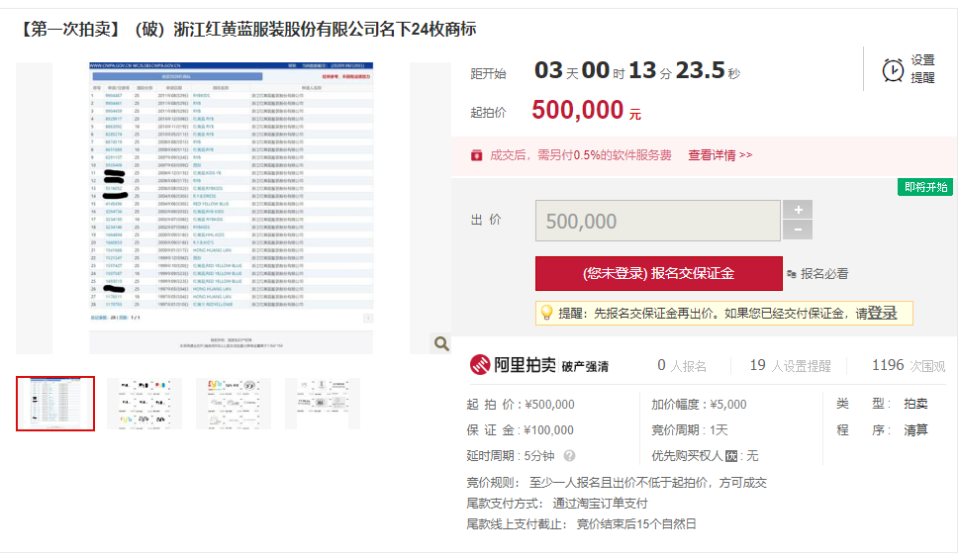Select the countdown timer 03天00时13分
958x560 pixels.
point(637,71)
